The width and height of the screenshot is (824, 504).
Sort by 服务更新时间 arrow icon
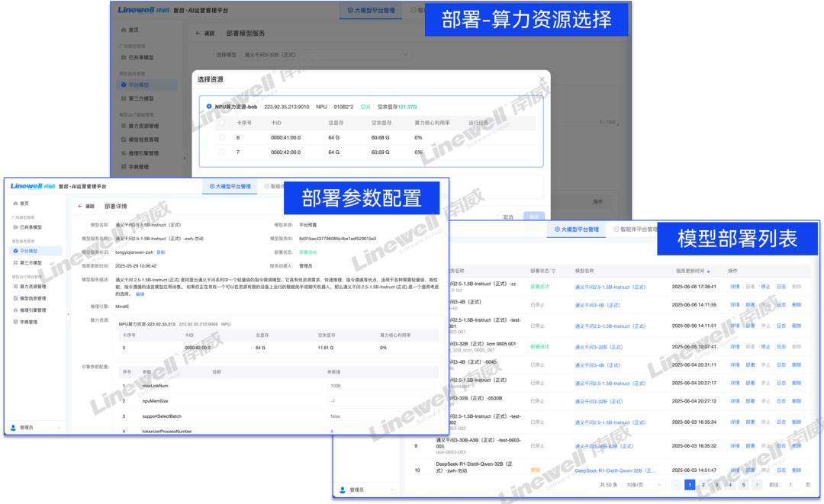708,271
